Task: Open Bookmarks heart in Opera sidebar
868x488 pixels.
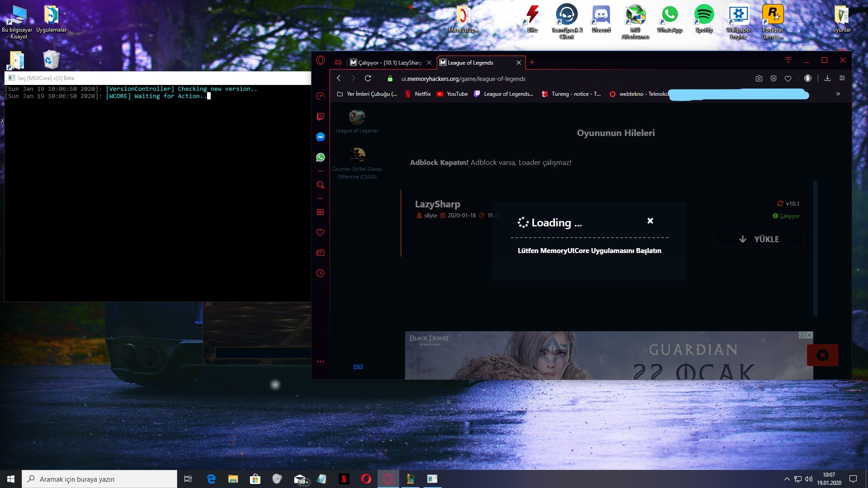Action: tap(321, 232)
